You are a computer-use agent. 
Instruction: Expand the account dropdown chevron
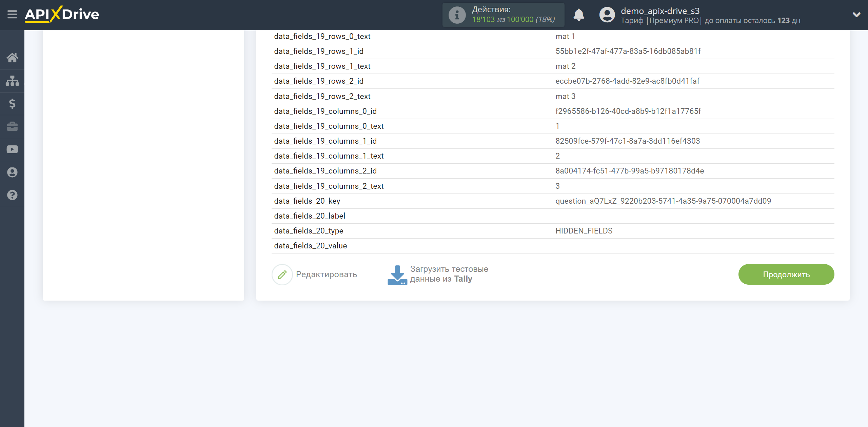coord(856,15)
